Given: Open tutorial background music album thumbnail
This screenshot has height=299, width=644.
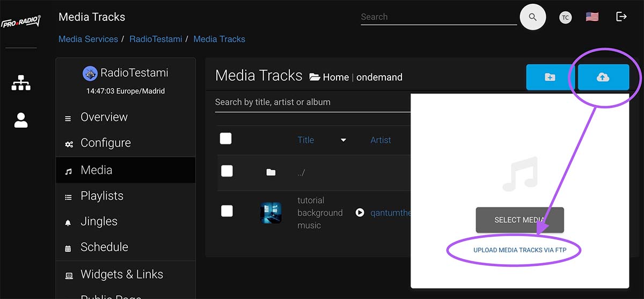Looking at the screenshot, I should (271, 213).
